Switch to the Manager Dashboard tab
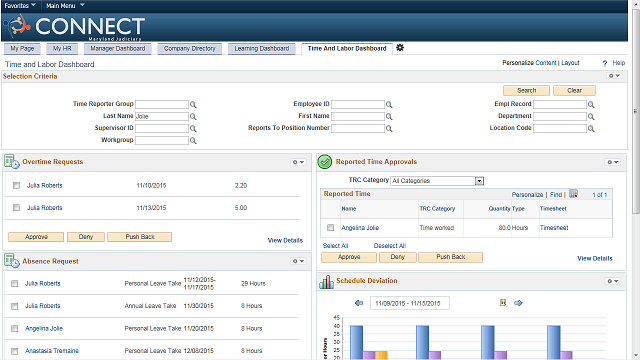 pyautogui.click(x=118, y=49)
